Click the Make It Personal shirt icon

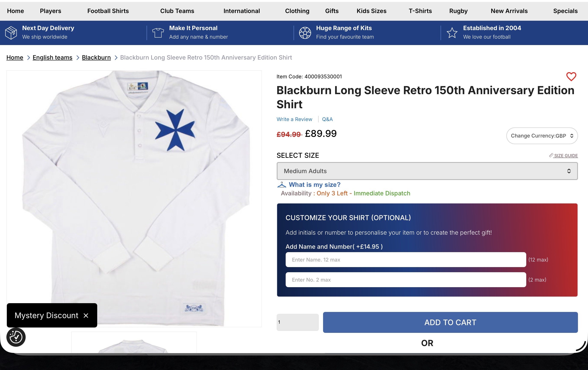pos(158,32)
